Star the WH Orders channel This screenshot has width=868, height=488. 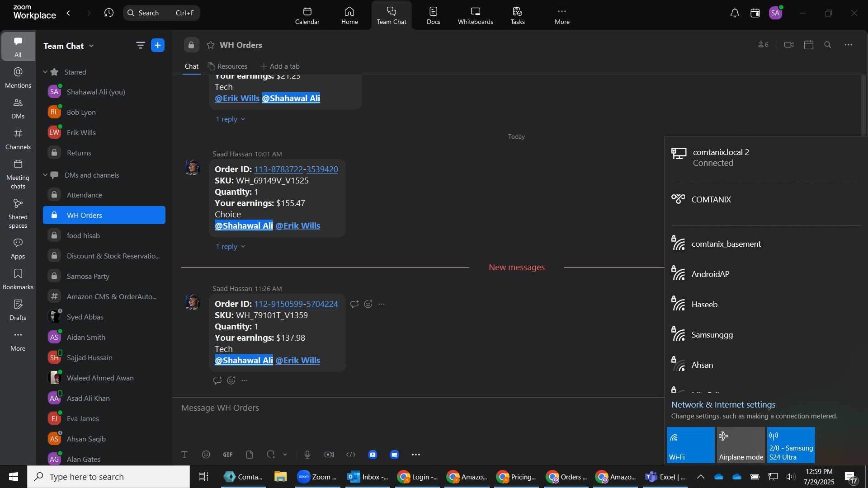[x=211, y=45]
